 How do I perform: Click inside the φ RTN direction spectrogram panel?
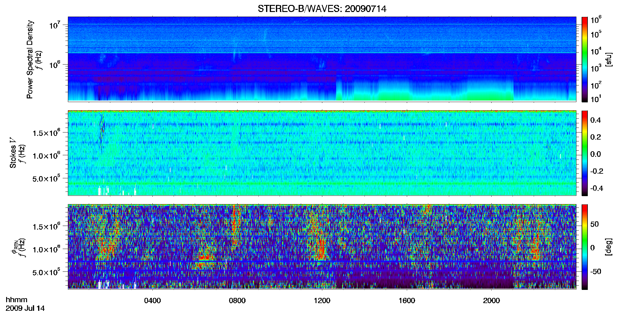pos(322,247)
